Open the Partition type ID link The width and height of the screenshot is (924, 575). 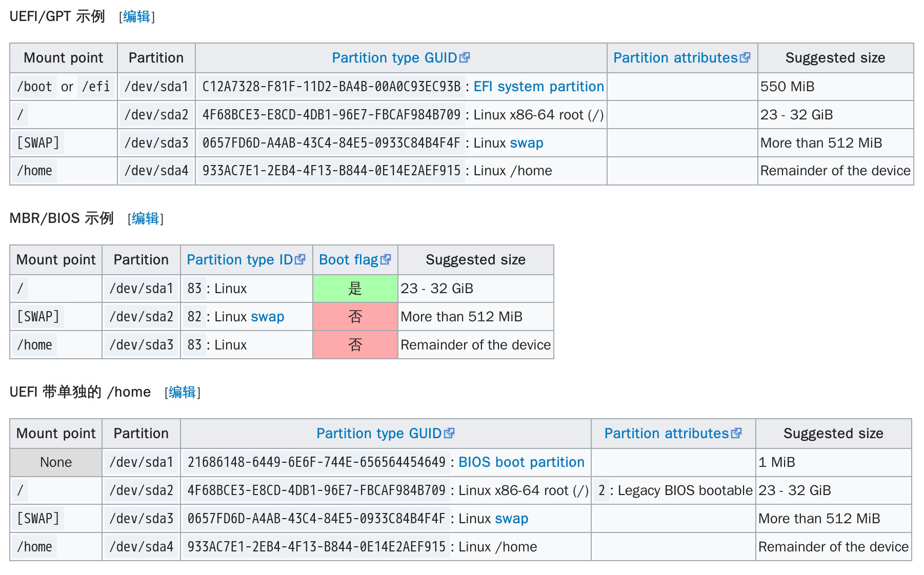coord(239,260)
